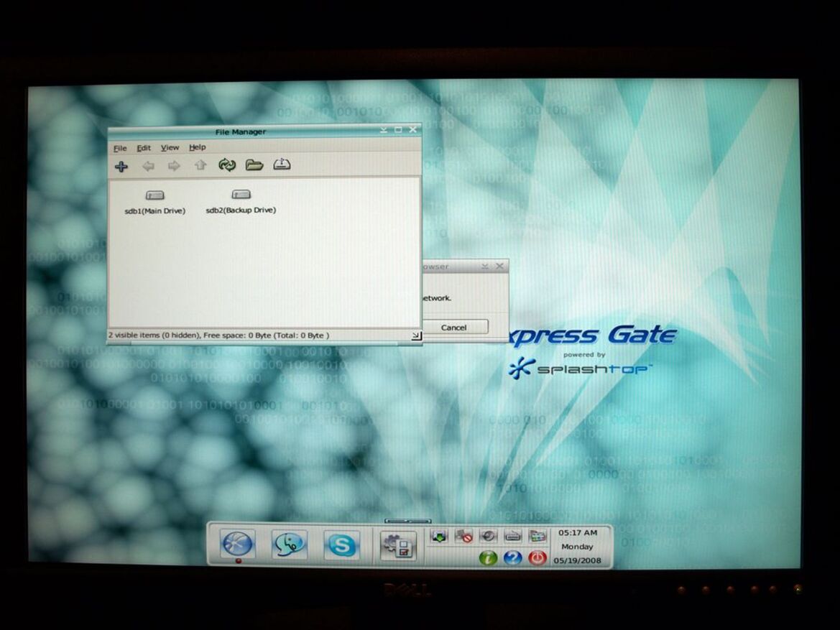The image size is (840, 630).
Task: Maximize the File Manager window
Action: tap(399, 129)
